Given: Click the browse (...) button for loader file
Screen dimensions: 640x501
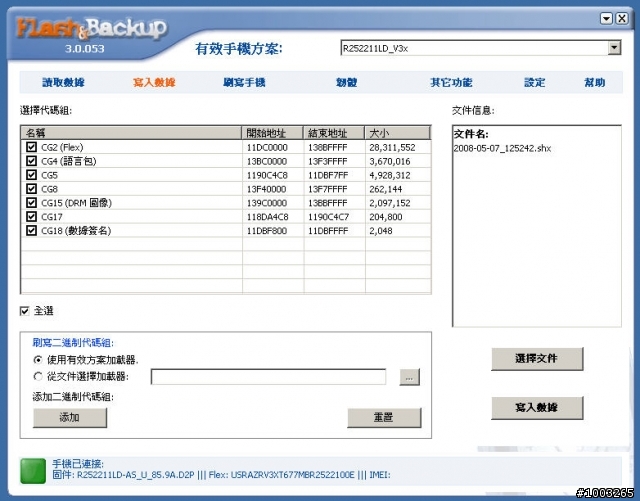Looking at the screenshot, I should 409,377.
